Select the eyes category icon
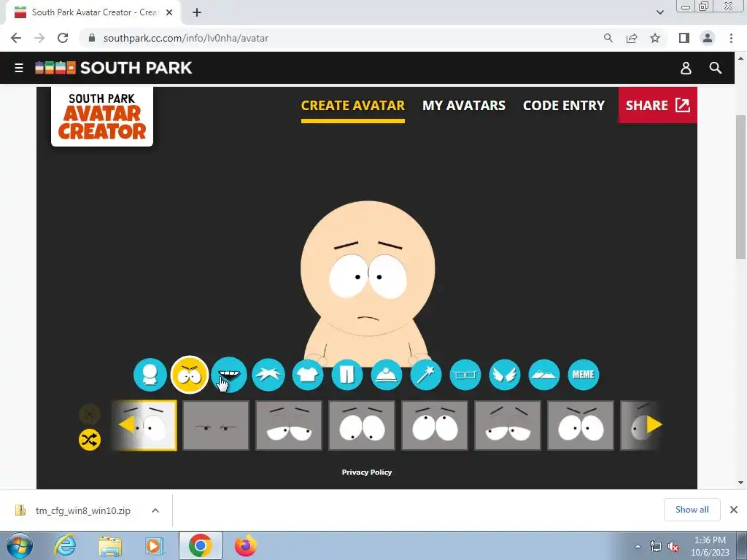The width and height of the screenshot is (747, 560). point(190,375)
